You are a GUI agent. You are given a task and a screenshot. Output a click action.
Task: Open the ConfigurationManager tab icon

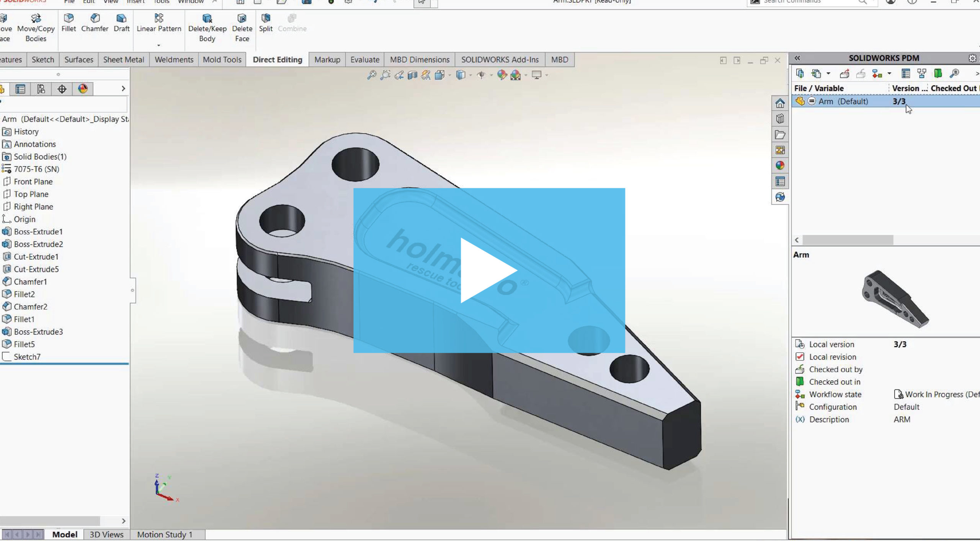[x=41, y=89]
